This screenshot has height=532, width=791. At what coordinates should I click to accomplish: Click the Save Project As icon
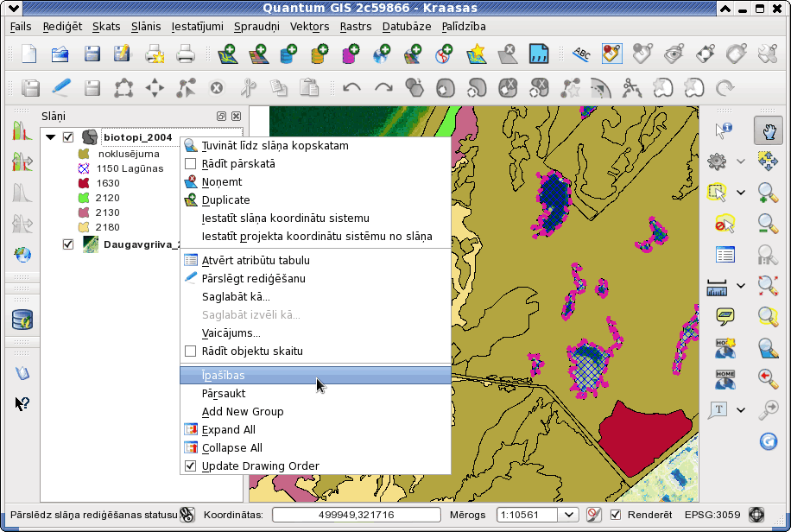point(123,54)
